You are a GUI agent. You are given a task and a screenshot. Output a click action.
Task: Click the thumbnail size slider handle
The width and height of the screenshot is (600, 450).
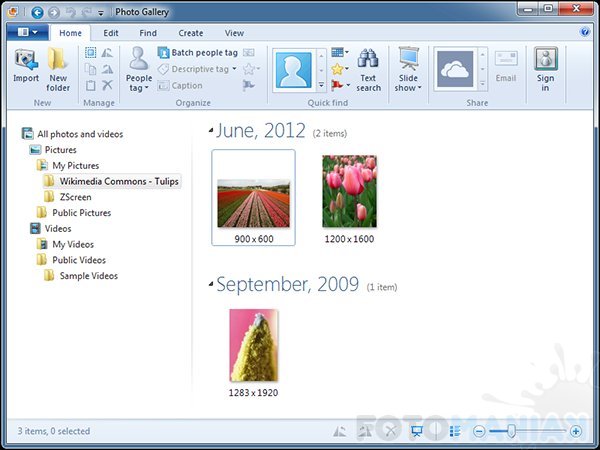pos(511,431)
